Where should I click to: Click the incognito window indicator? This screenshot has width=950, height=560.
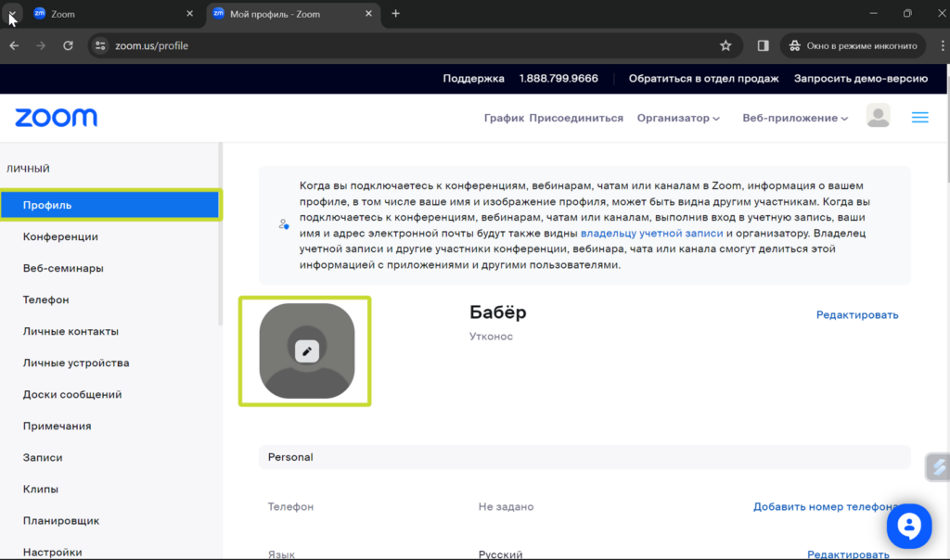point(853,45)
